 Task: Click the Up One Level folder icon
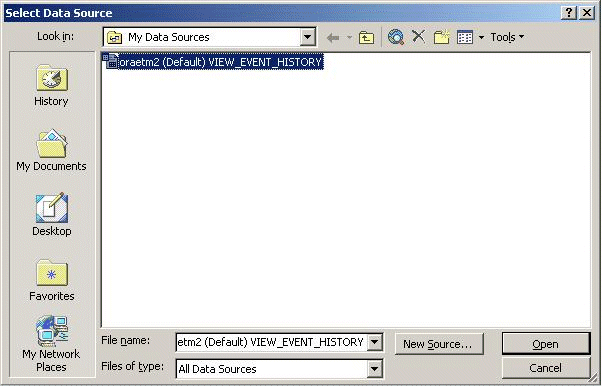(366, 37)
